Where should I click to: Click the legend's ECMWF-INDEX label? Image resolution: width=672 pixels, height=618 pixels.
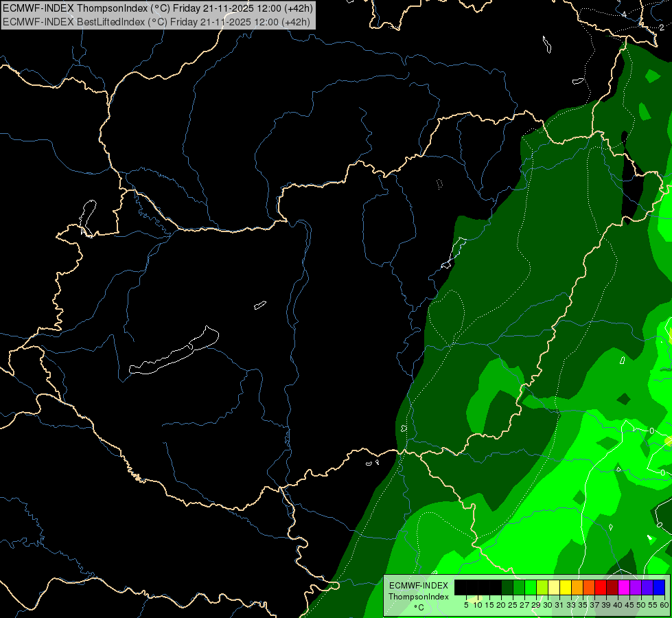pyautogui.click(x=419, y=586)
